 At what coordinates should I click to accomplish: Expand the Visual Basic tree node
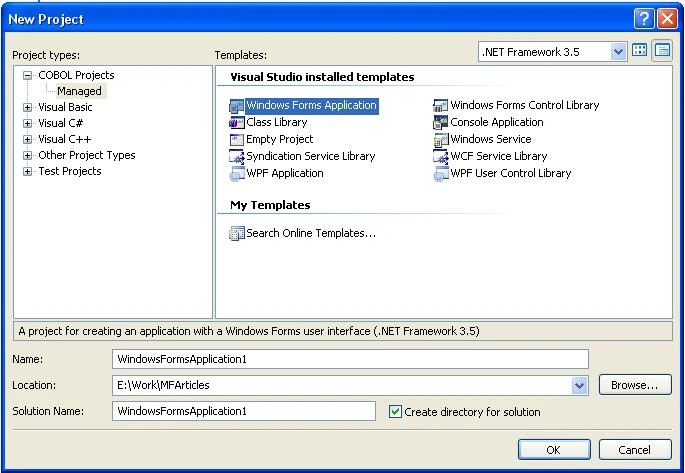coord(27,107)
